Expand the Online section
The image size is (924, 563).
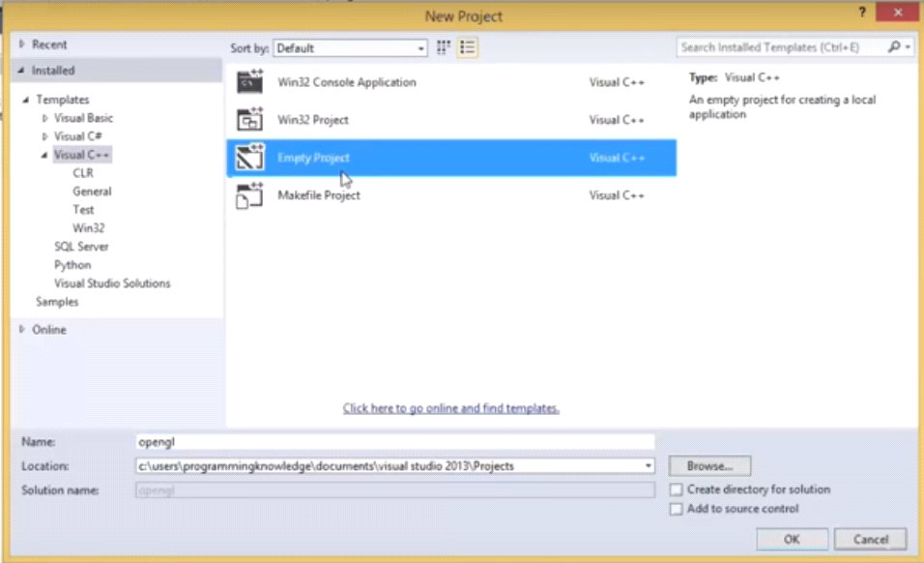coord(22,330)
